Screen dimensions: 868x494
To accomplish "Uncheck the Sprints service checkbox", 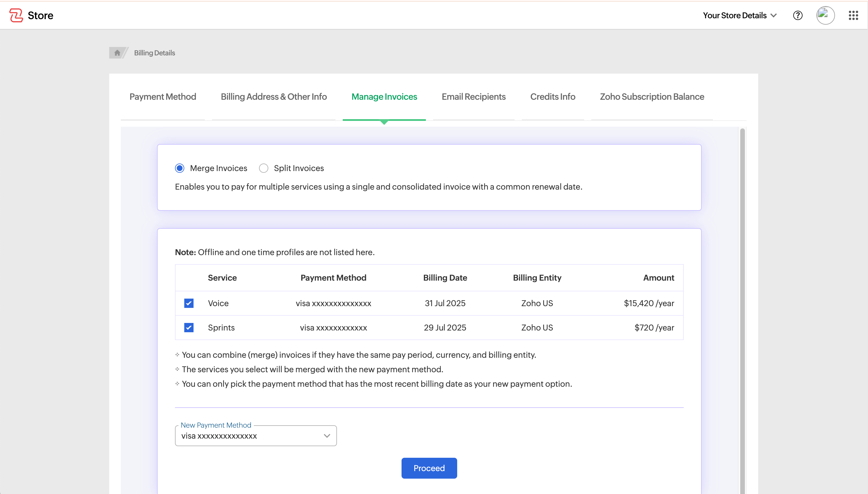I will (x=189, y=327).
